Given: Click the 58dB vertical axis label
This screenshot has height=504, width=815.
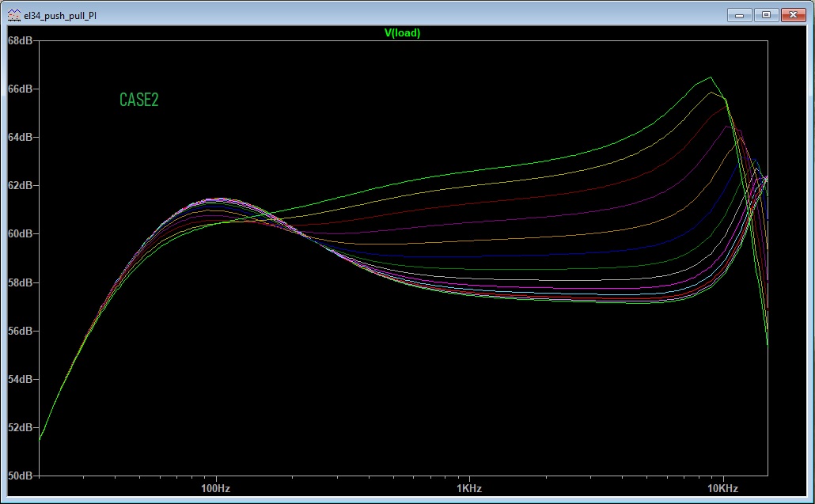Looking at the screenshot, I should (21, 282).
